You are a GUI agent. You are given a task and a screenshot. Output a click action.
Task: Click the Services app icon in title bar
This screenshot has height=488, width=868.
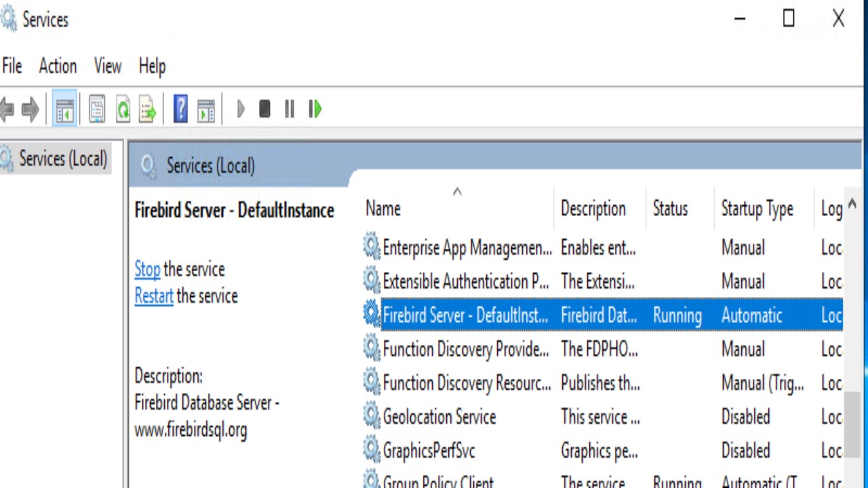(x=8, y=20)
